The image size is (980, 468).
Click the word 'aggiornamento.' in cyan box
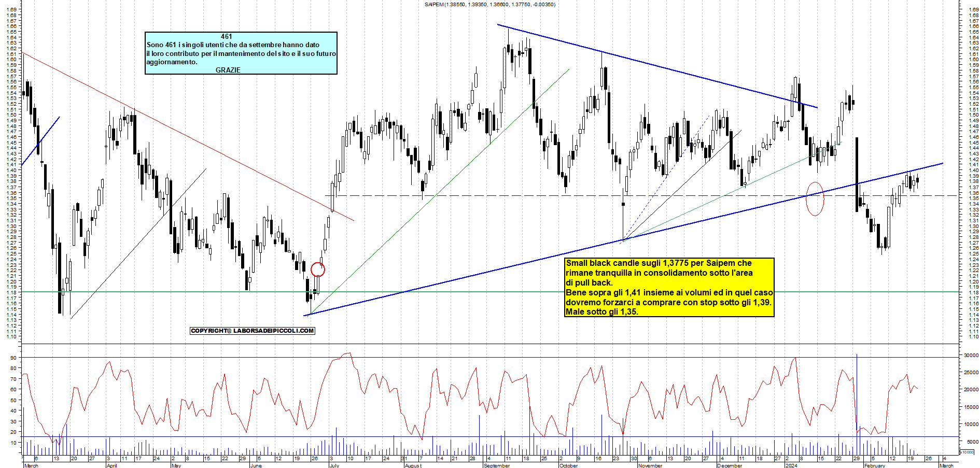pyautogui.click(x=172, y=62)
